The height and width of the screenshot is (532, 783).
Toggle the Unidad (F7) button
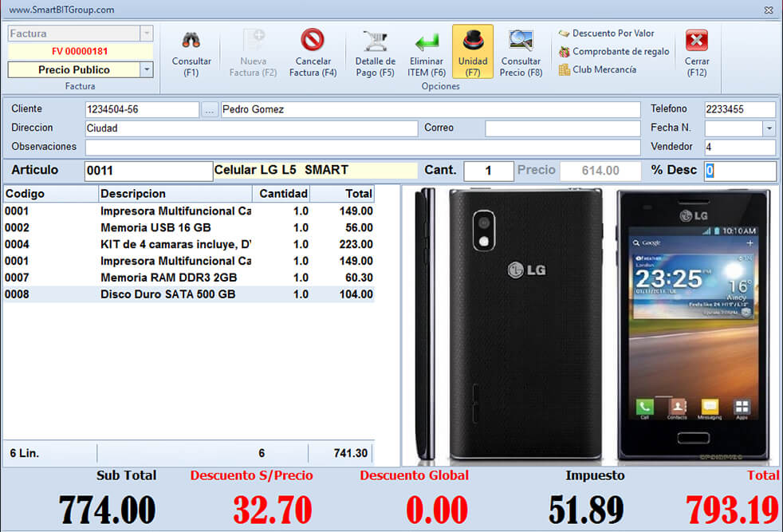472,52
